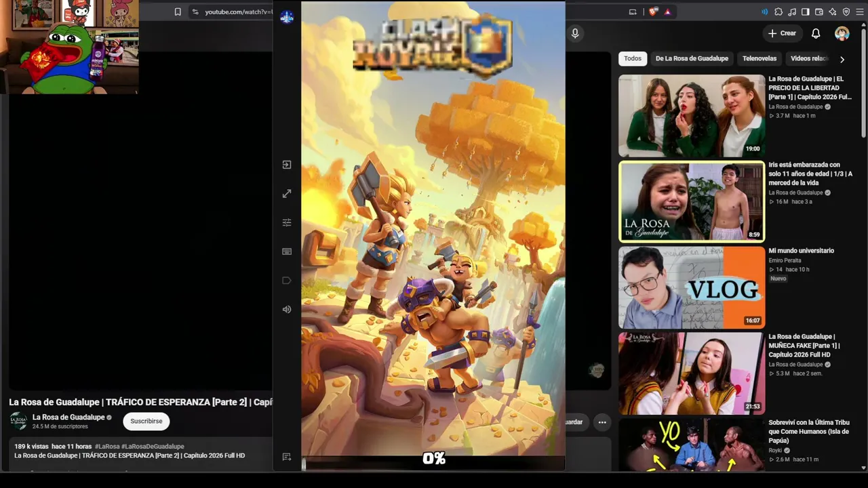
Task: Select the De La Rosa de Guadalupe chip
Action: 692,58
